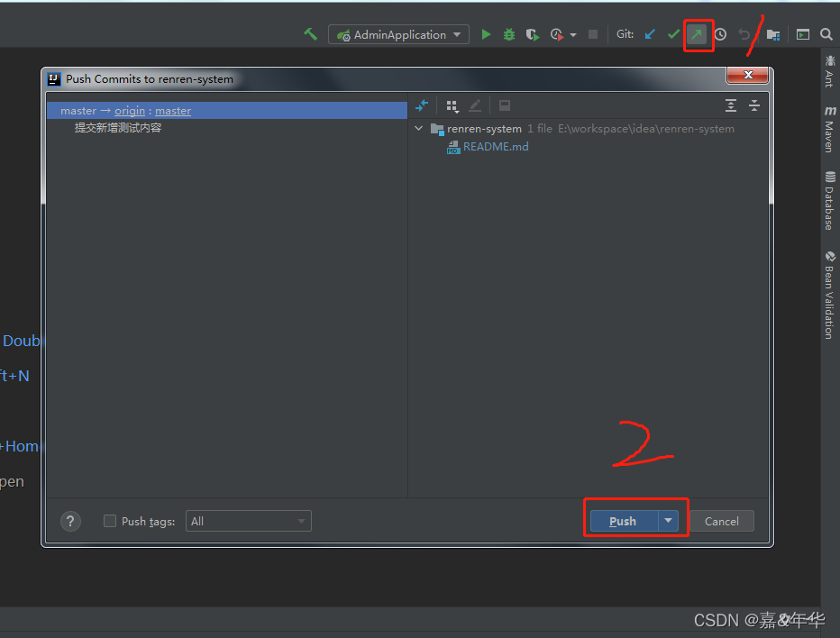Open the help question mark button
840x638 pixels.
click(70, 521)
